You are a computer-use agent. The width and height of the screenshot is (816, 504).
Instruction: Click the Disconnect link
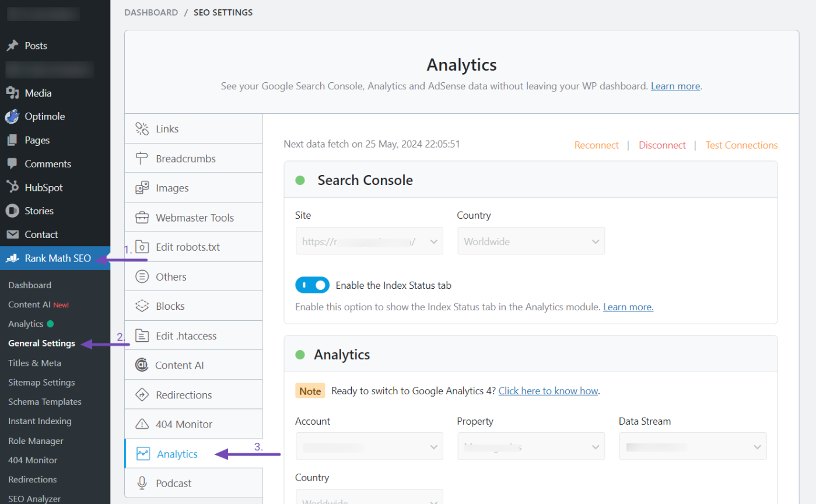click(662, 145)
